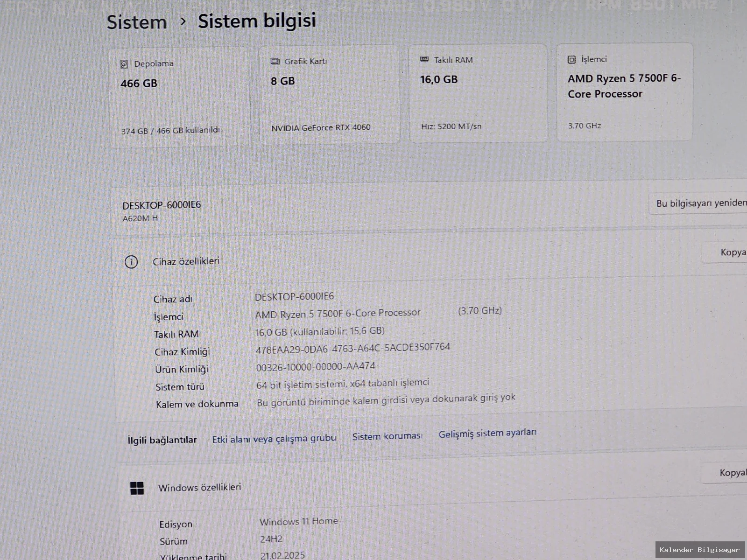Select AMD Ryzen 5 7500F 6-Core Processor value
The height and width of the screenshot is (560, 747).
[338, 314]
